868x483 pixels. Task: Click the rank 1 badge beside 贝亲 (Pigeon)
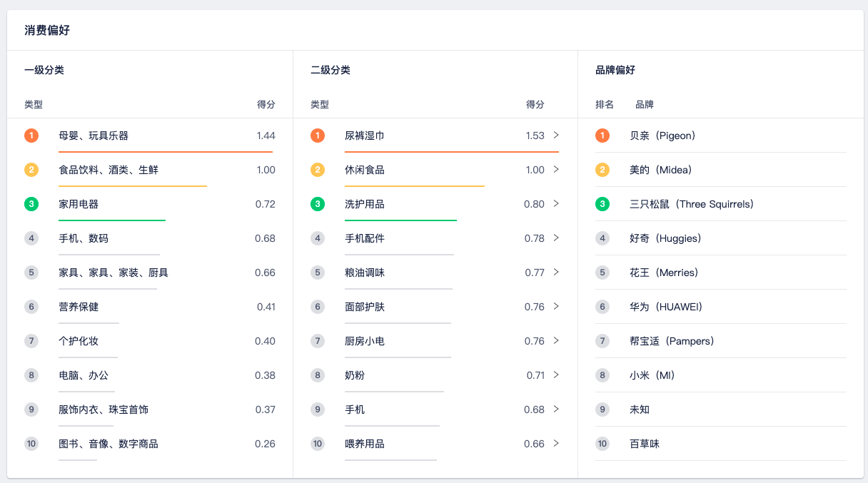(602, 136)
